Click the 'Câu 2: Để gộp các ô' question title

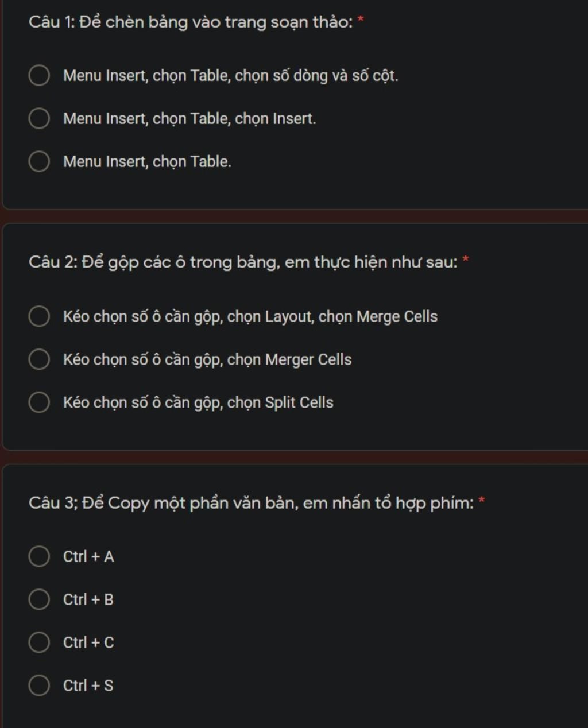242,262
